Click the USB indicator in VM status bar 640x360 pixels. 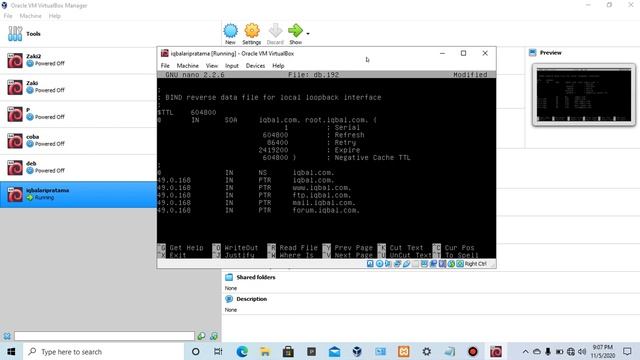coord(407,264)
